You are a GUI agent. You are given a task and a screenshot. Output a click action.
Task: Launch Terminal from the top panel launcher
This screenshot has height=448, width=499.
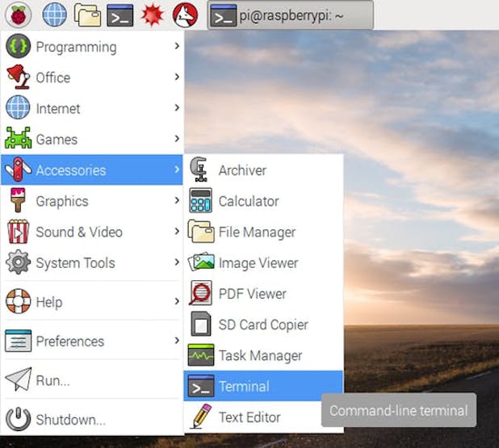120,15
